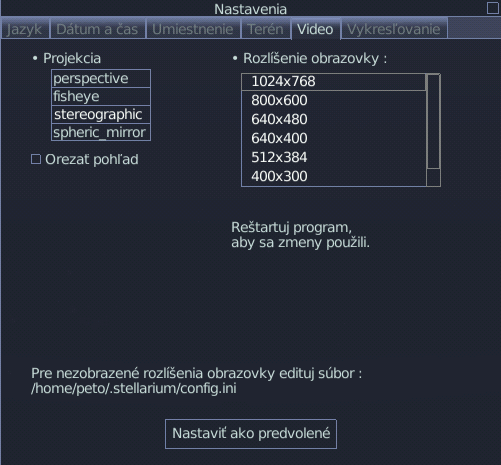Pick 400x300 resolution
501x465 pixels.
click(x=334, y=176)
